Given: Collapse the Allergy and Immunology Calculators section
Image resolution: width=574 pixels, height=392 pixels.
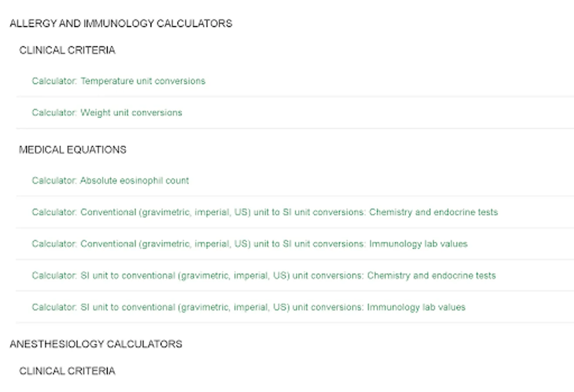Looking at the screenshot, I should coord(121,24).
